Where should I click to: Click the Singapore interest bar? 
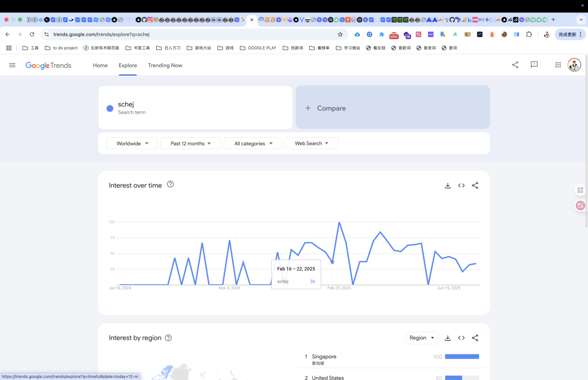click(462, 357)
